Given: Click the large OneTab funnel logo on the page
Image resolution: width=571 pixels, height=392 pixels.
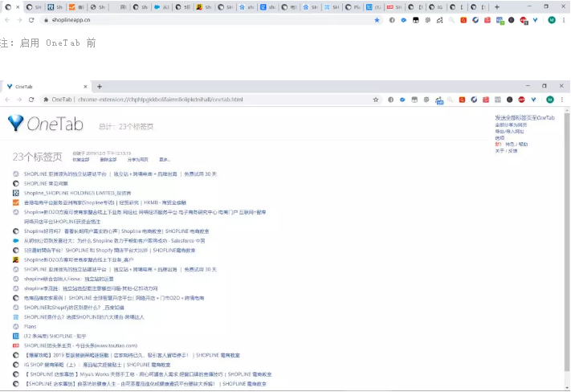Looking at the screenshot, I should [x=15, y=123].
